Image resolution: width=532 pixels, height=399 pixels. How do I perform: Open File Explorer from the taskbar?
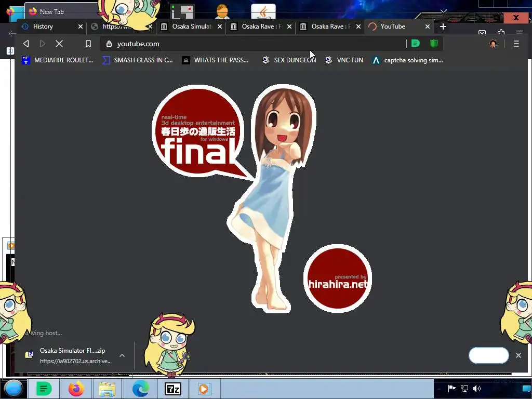[x=107, y=389]
